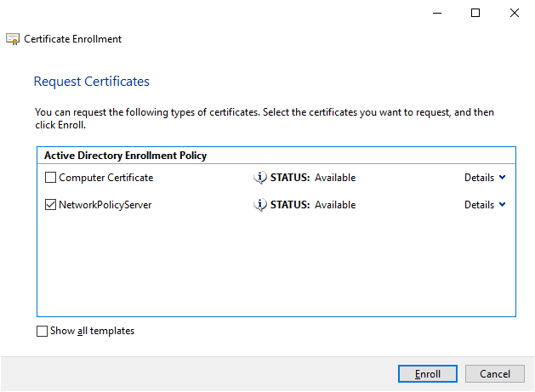Maximize the Certificate Enrollment window
This screenshot has width=535, height=392.
point(475,13)
